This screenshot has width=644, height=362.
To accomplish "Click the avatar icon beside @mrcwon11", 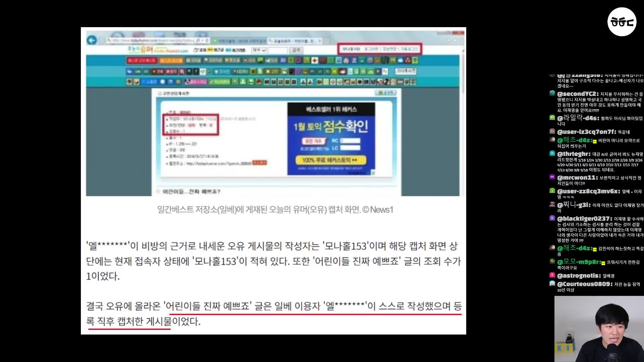I will (x=552, y=177).
